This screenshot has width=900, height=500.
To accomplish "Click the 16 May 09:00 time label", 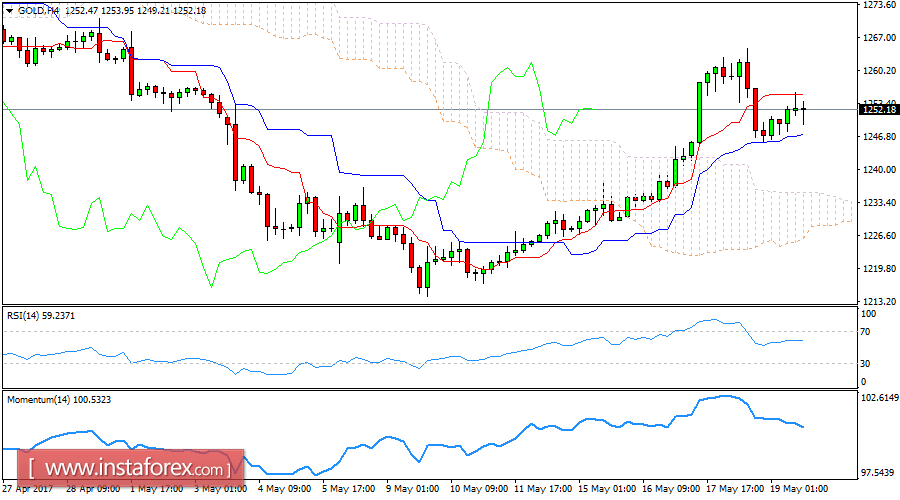I will (x=671, y=489).
